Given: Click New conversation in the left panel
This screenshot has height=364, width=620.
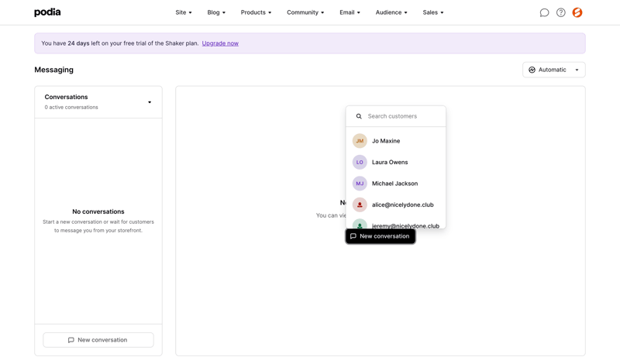Looking at the screenshot, I should point(98,340).
